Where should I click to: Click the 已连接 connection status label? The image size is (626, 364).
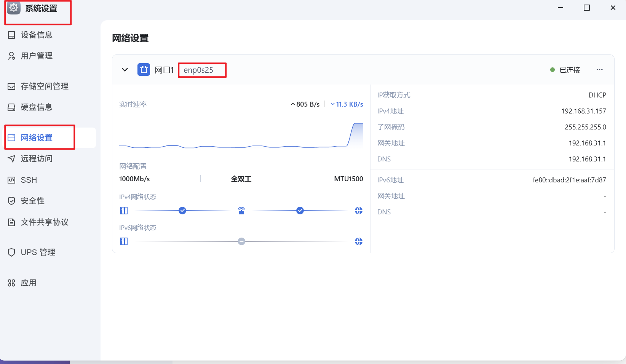coord(569,70)
